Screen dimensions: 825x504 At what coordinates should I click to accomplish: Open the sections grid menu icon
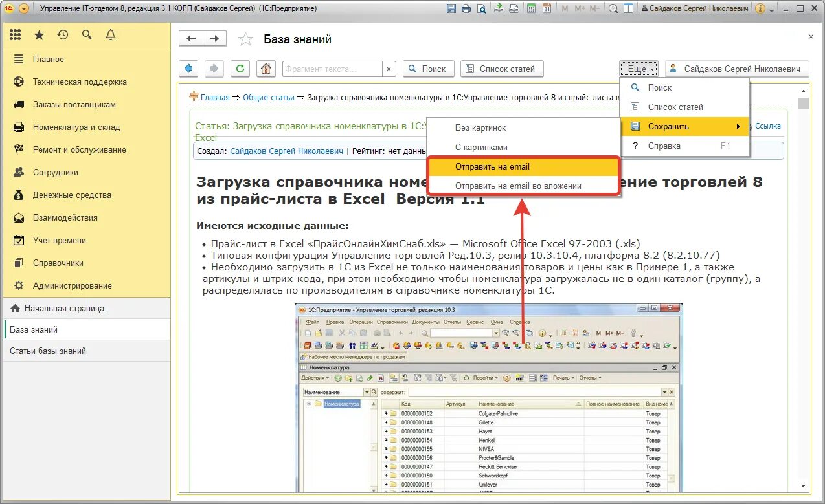[x=16, y=35]
